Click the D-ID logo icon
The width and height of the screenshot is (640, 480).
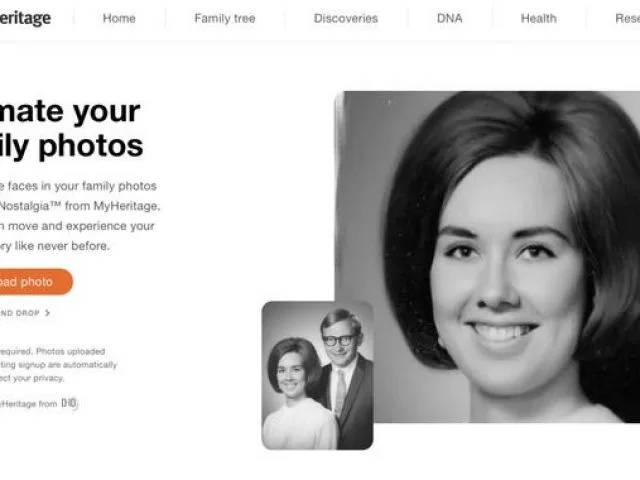coord(69,403)
